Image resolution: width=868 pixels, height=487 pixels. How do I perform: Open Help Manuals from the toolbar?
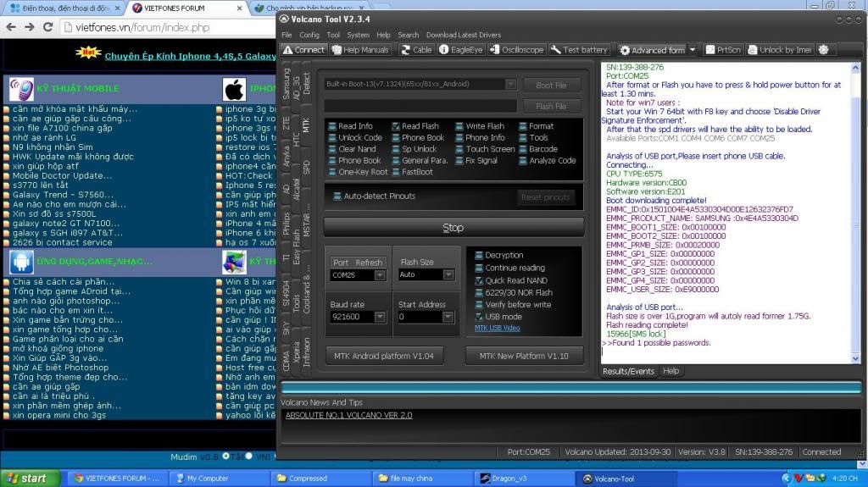360,50
